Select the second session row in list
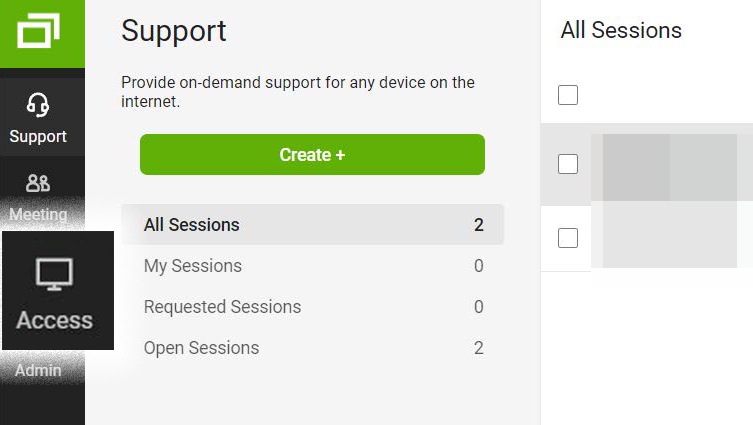The width and height of the screenshot is (753, 425). [670, 238]
